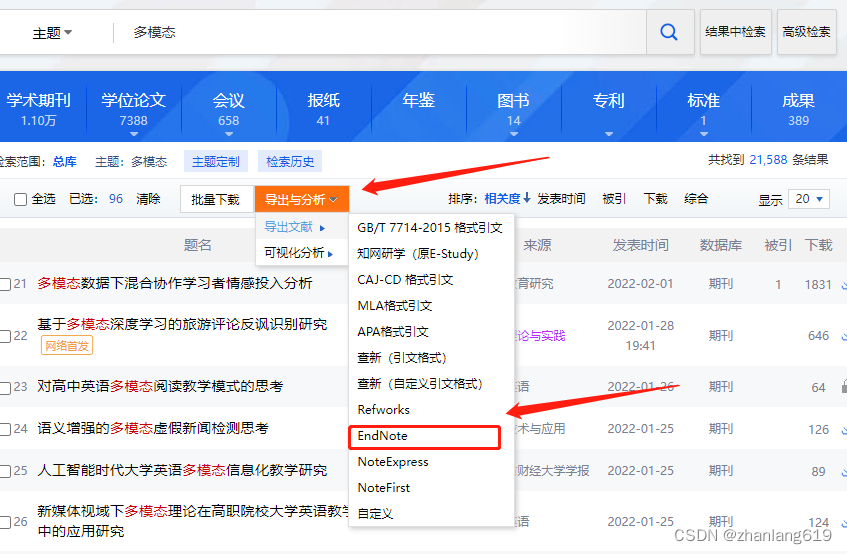This screenshot has width=847, height=554.
Task: Select 查新 (自定义引文格式) option
Action: pyautogui.click(x=420, y=384)
